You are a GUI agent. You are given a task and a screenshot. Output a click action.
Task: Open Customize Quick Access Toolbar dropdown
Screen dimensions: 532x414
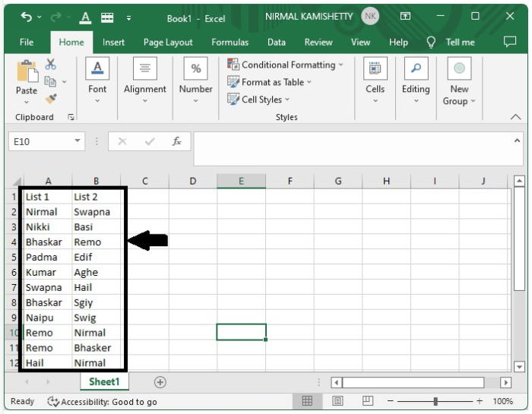pyautogui.click(x=128, y=17)
